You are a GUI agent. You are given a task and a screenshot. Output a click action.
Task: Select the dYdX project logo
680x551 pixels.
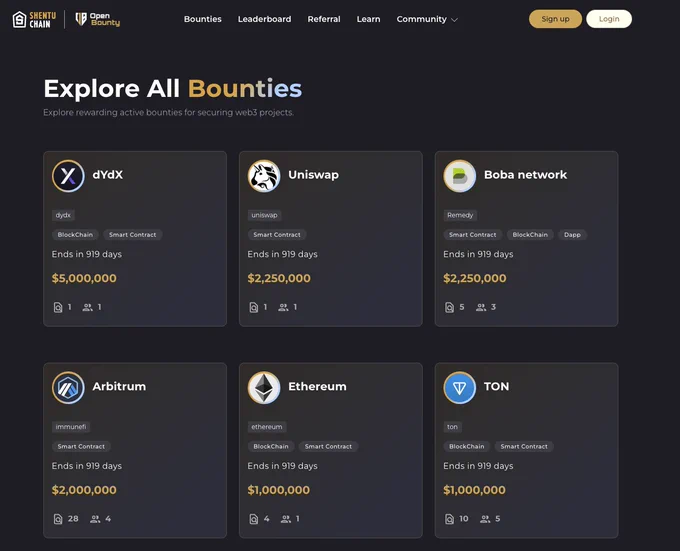point(68,176)
